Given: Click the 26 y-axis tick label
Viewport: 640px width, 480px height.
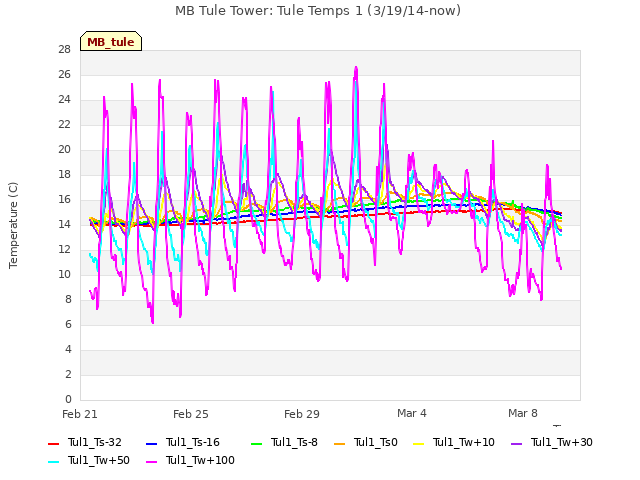Looking at the screenshot, I should pyautogui.click(x=64, y=75).
